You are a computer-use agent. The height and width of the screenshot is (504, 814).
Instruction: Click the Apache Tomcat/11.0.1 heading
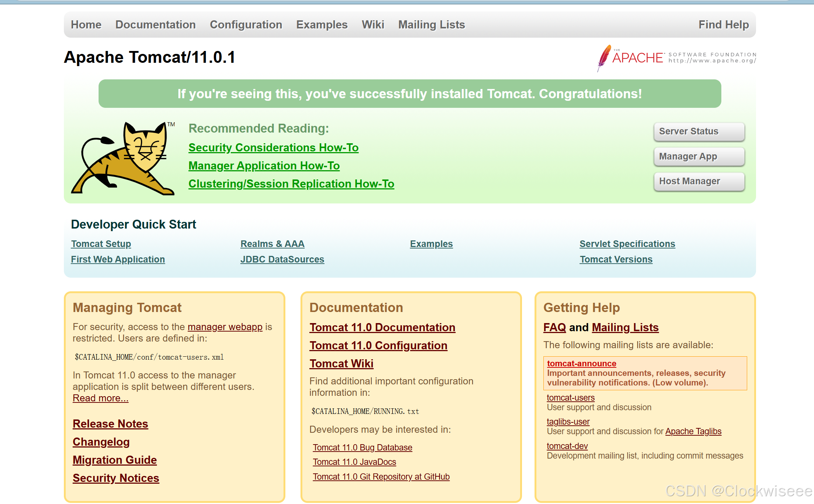149,57
